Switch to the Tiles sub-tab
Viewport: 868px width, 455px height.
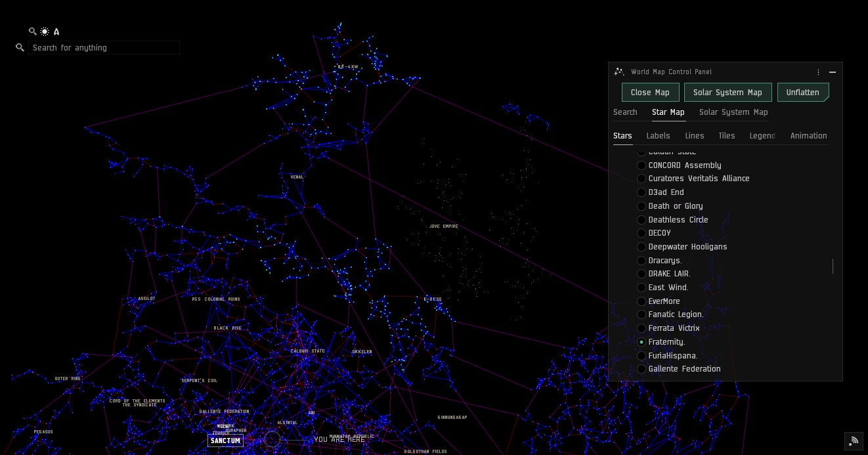click(727, 136)
